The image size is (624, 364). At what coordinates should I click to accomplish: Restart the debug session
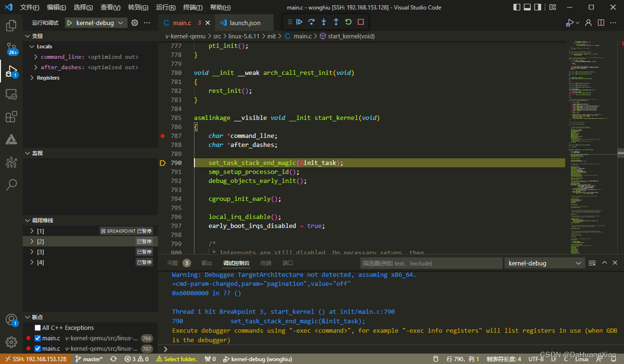point(349,22)
